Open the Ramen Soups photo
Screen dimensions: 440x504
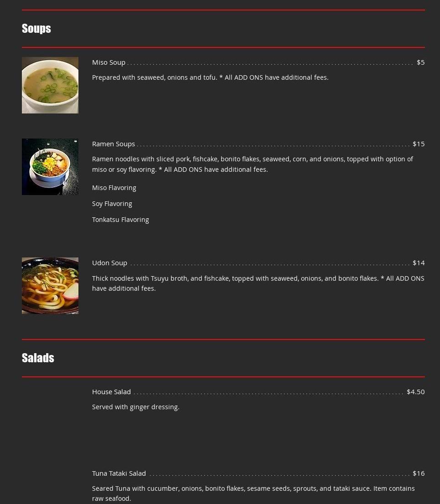click(50, 167)
